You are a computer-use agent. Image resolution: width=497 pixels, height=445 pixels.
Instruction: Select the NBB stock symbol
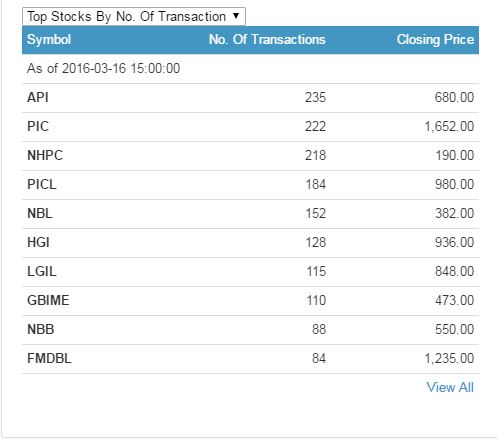point(41,330)
